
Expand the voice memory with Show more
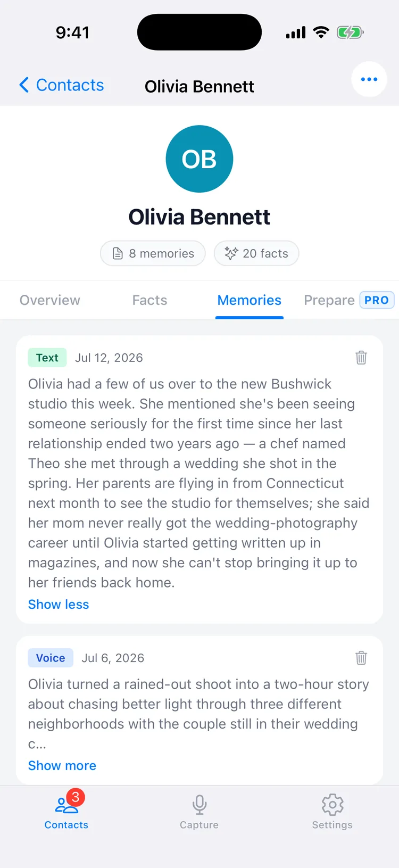pyautogui.click(x=62, y=765)
